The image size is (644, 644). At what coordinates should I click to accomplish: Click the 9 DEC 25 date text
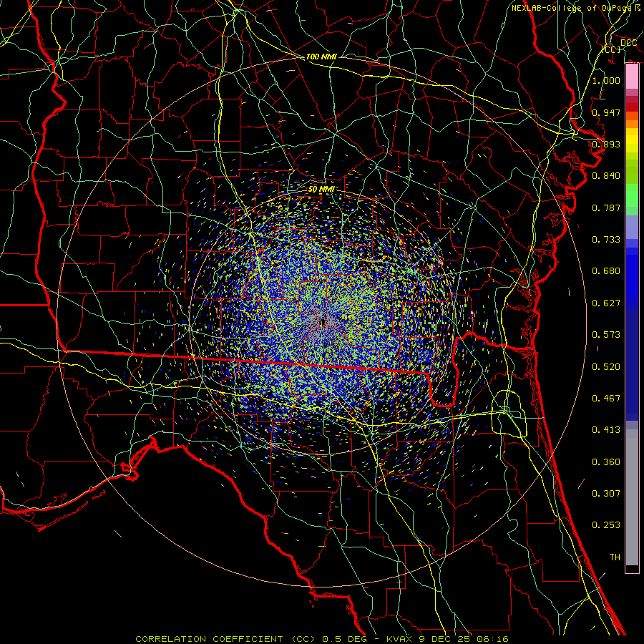[446, 639]
